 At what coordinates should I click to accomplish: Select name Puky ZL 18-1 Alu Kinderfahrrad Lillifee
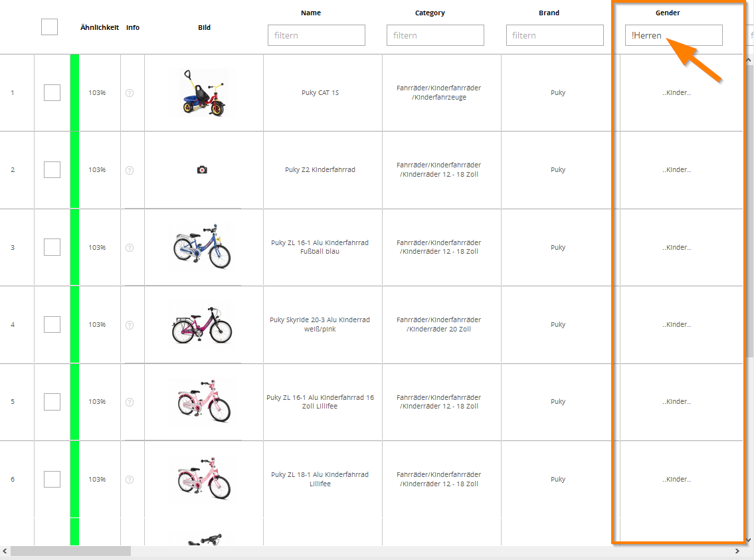coord(320,479)
